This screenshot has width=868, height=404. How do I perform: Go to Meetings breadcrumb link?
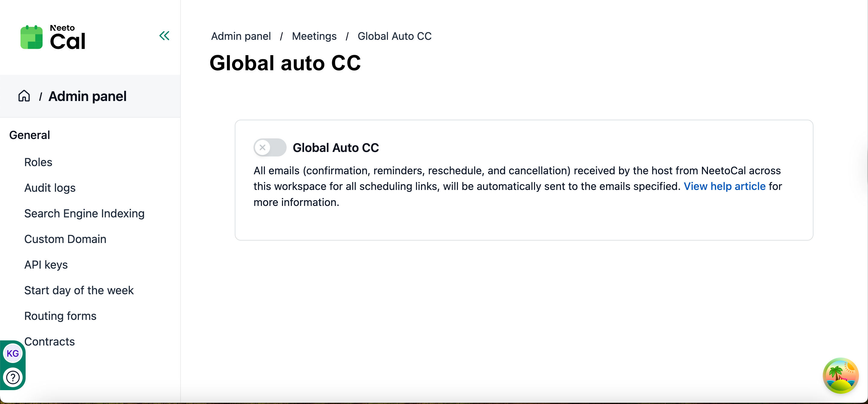[314, 36]
